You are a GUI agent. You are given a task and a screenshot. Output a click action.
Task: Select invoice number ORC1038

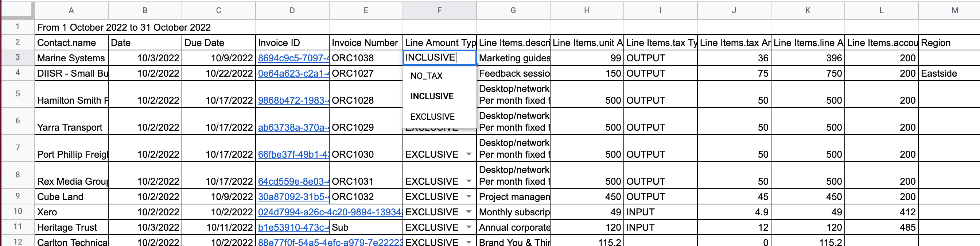[366, 58]
